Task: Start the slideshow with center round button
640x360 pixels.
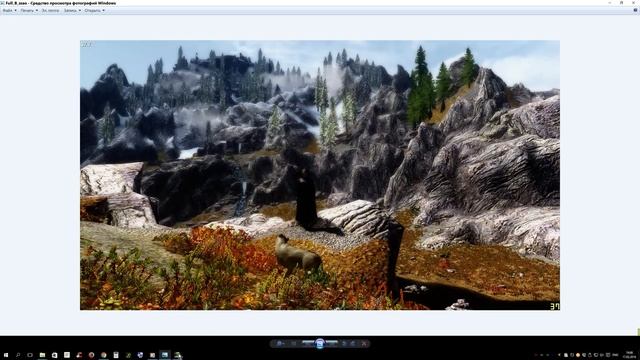Action: pos(320,344)
